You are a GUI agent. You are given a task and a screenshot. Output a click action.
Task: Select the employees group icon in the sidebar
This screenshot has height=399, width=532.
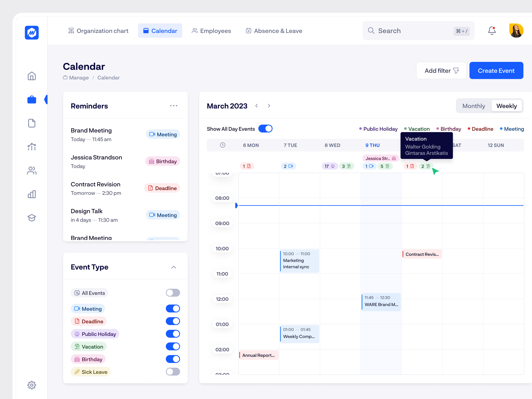[32, 171]
